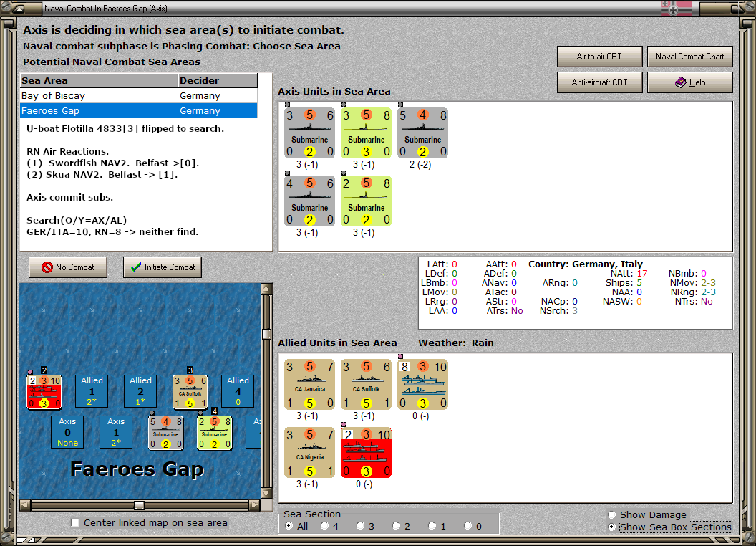Click the Sea Area column header
The image size is (756, 546).
(x=99, y=81)
